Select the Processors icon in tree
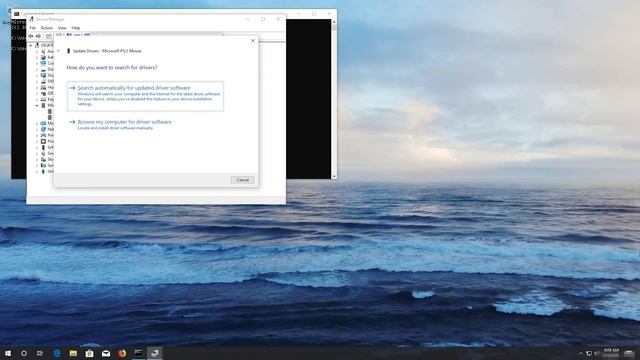640x360 pixels. coord(43,141)
